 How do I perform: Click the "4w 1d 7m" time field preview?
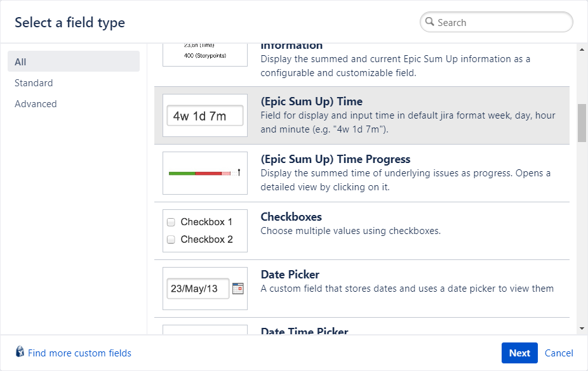204,115
